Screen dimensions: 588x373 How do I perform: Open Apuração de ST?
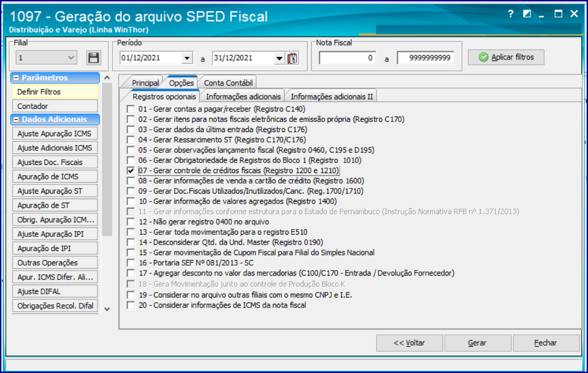(55, 205)
